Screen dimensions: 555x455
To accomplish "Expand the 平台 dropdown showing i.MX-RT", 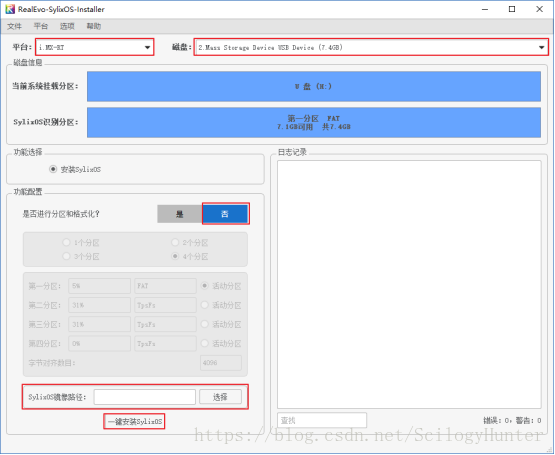I will (95, 47).
